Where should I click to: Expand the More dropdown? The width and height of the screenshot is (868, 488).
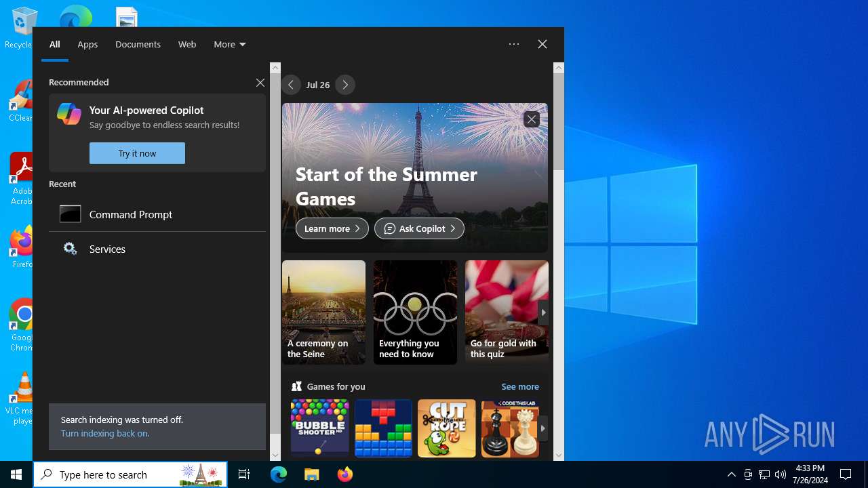(230, 44)
